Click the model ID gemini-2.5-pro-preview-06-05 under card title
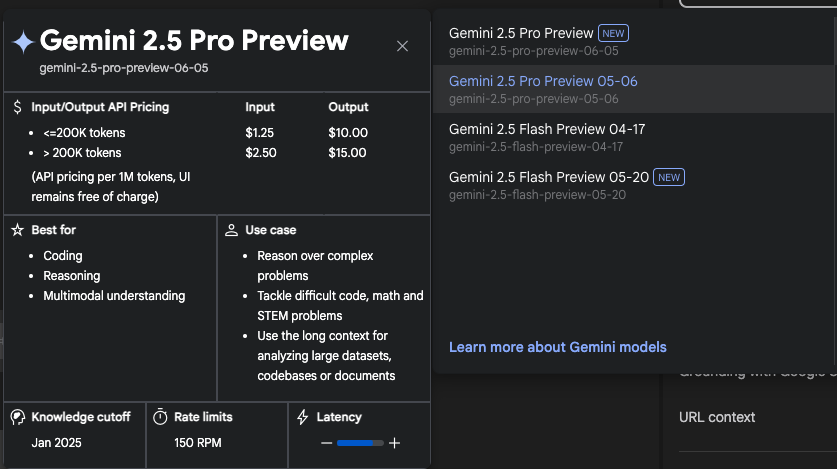The height and width of the screenshot is (469, 837). click(x=124, y=68)
